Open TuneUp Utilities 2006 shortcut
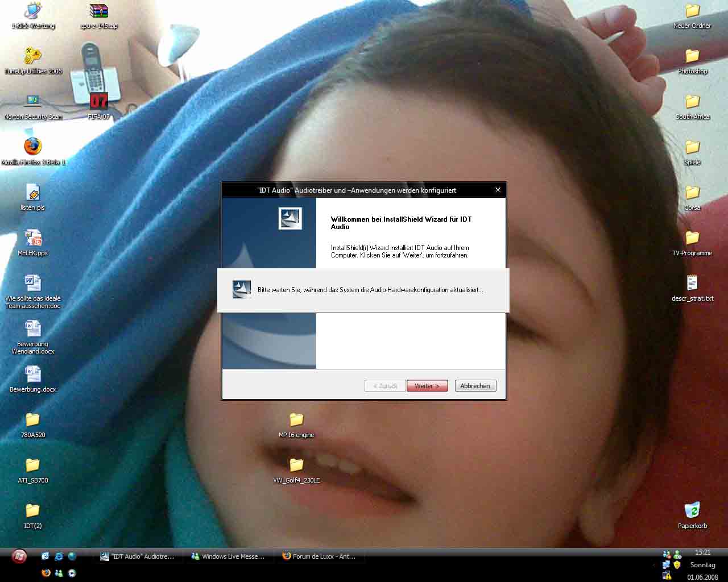This screenshot has width=728, height=582. (x=33, y=61)
